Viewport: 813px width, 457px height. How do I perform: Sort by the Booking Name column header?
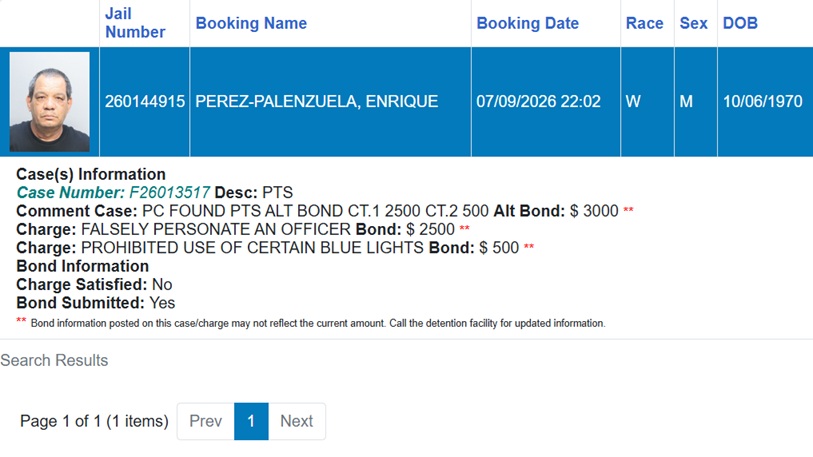click(x=251, y=23)
